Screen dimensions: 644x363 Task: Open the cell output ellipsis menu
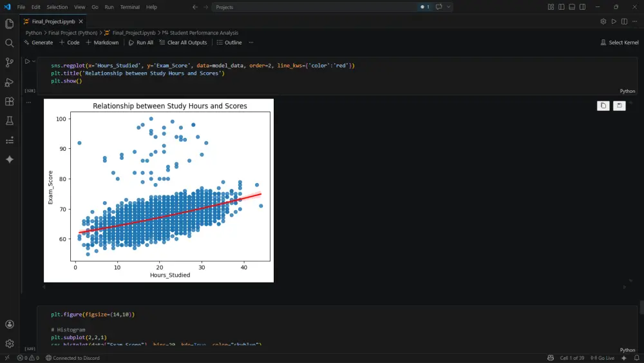pyautogui.click(x=28, y=103)
